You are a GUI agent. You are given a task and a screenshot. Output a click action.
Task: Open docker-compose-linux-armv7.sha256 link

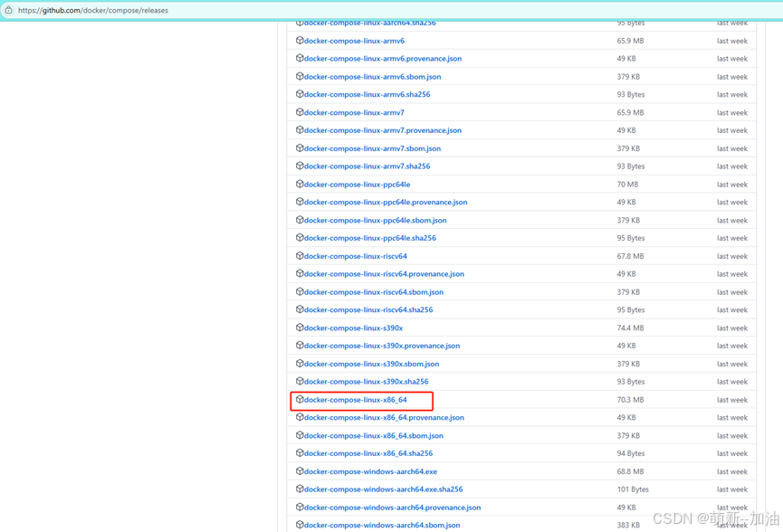tap(367, 166)
